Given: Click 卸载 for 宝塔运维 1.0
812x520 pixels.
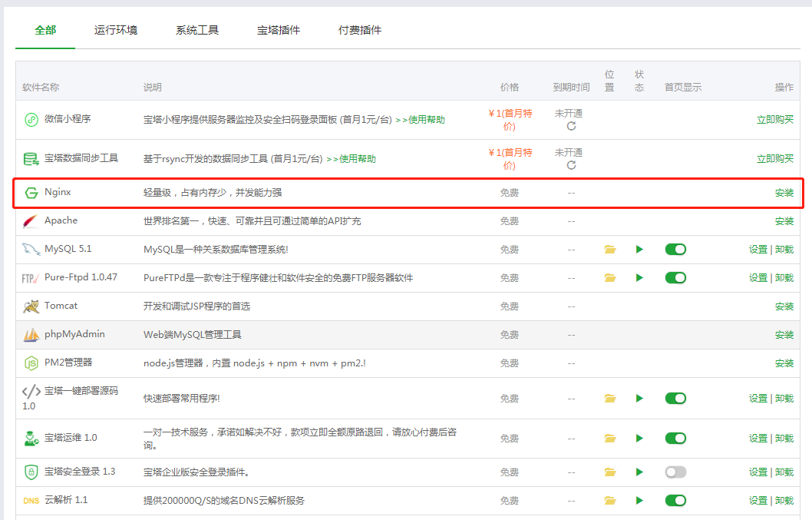Looking at the screenshot, I should 784,439.
